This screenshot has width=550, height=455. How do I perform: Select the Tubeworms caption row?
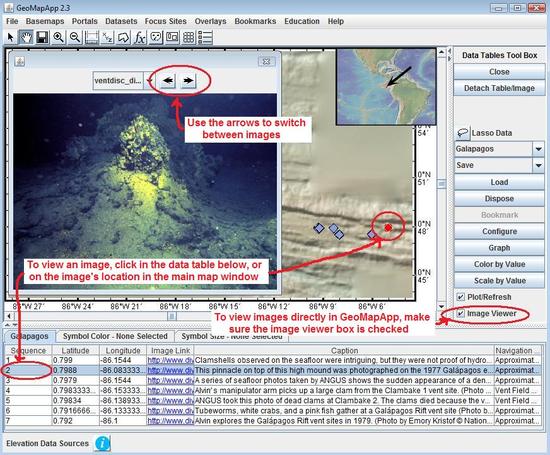click(344, 411)
